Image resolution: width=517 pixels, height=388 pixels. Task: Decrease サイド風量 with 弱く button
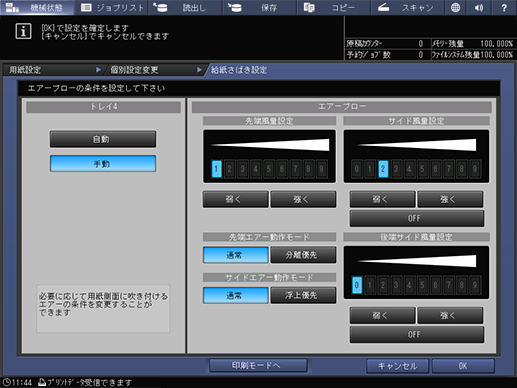tap(382, 199)
